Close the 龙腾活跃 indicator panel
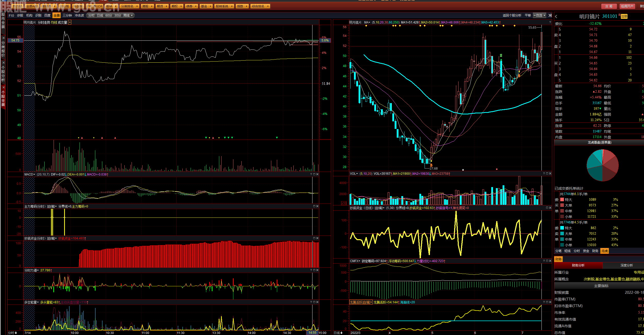 (550, 302)
